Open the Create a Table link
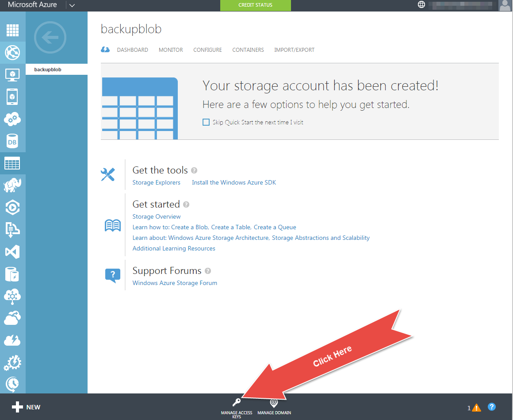513x420 pixels. [x=231, y=227]
